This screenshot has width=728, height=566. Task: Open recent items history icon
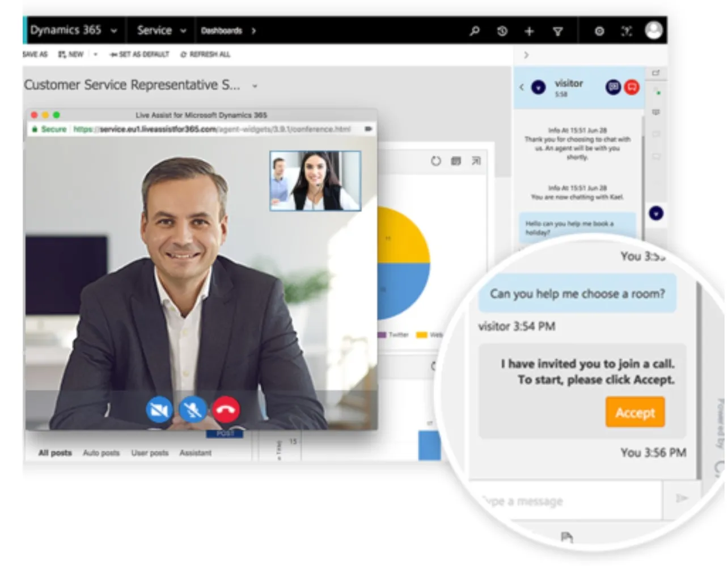point(502,31)
